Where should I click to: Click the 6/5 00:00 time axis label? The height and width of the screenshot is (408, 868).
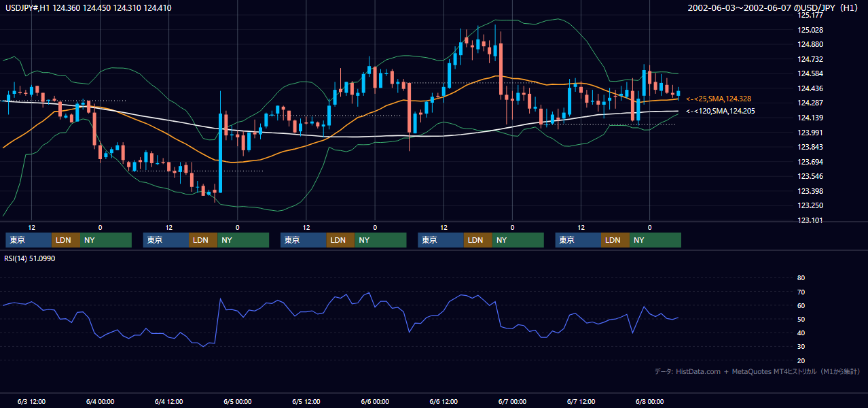(237, 401)
